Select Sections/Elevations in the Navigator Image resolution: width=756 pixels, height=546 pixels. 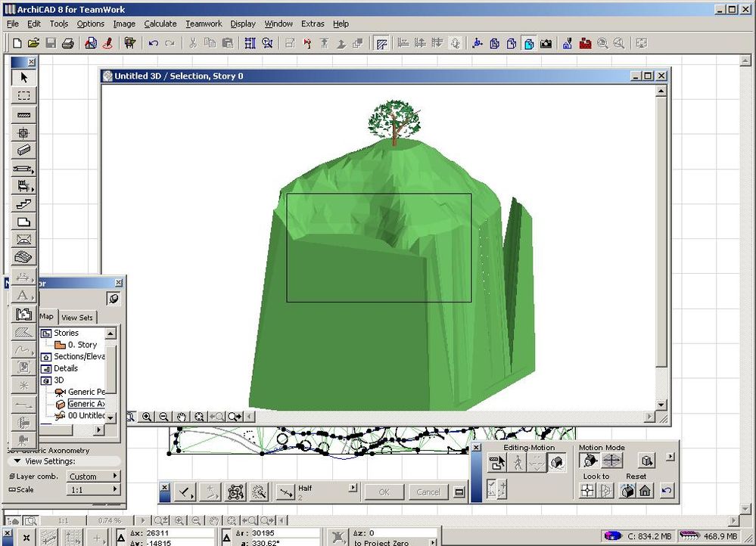(x=79, y=356)
